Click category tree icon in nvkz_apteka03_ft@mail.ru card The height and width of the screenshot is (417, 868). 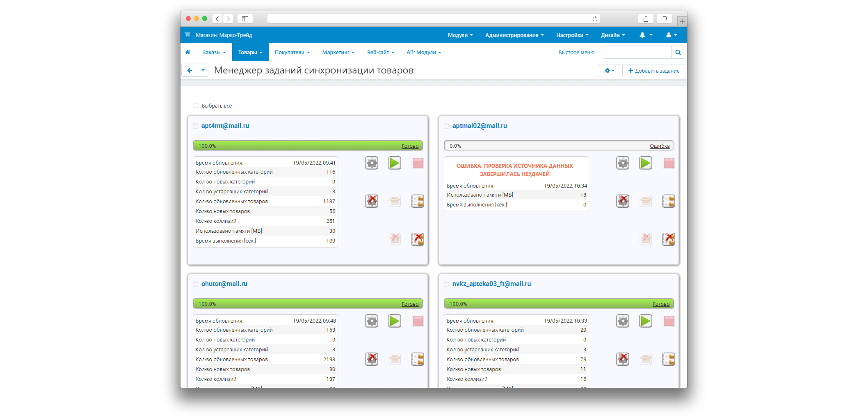[669, 359]
